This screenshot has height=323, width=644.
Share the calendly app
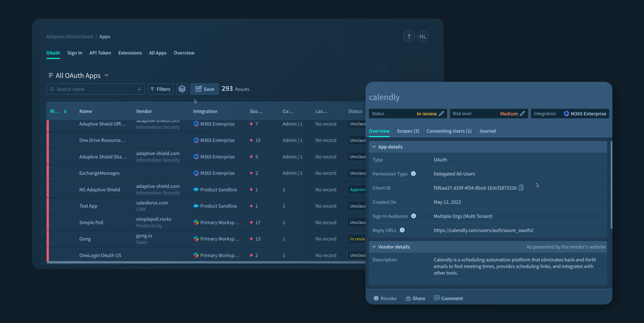(x=415, y=298)
